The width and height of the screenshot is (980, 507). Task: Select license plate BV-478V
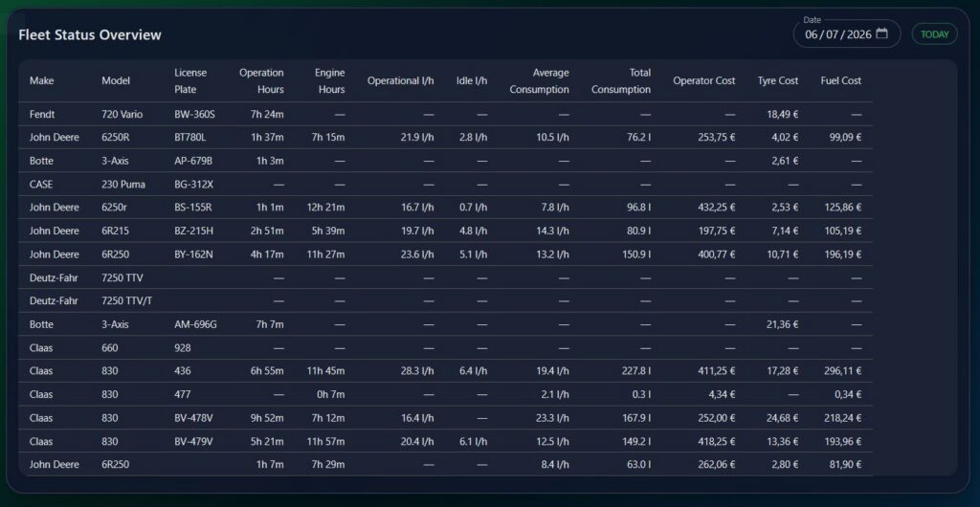(193, 418)
